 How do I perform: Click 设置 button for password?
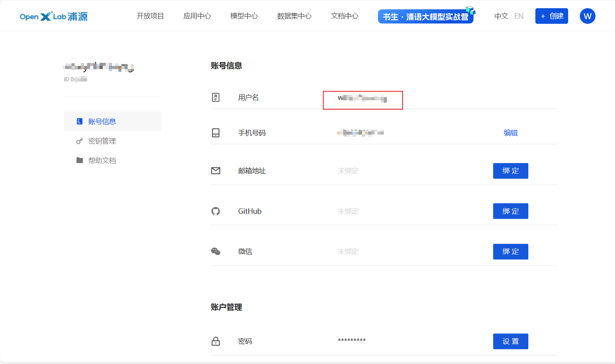(x=510, y=341)
